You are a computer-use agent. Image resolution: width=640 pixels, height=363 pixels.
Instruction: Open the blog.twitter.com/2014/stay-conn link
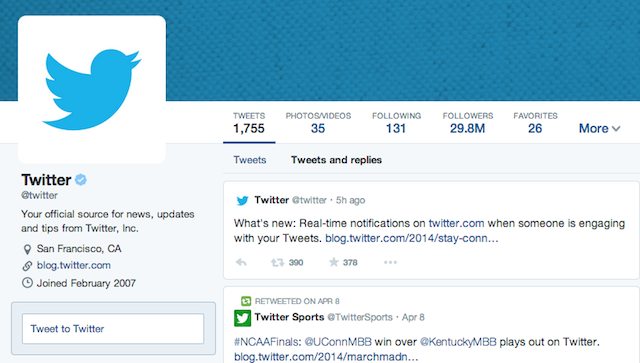(x=412, y=238)
